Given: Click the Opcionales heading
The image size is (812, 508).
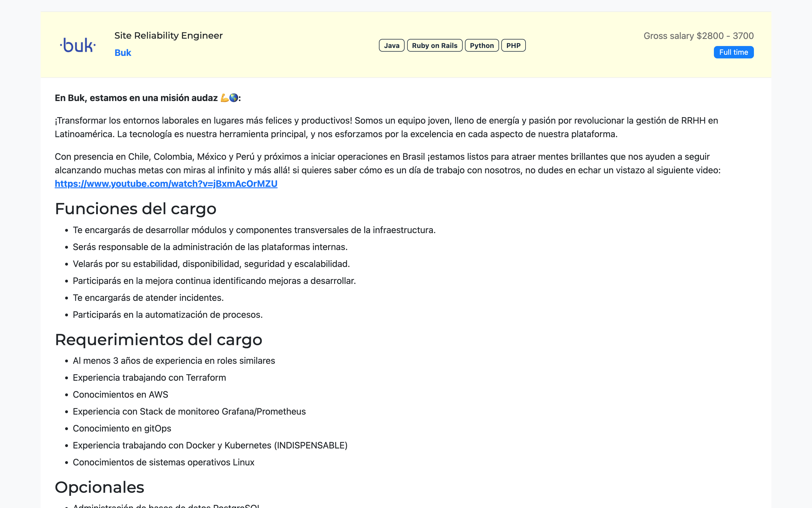Looking at the screenshot, I should [x=99, y=487].
